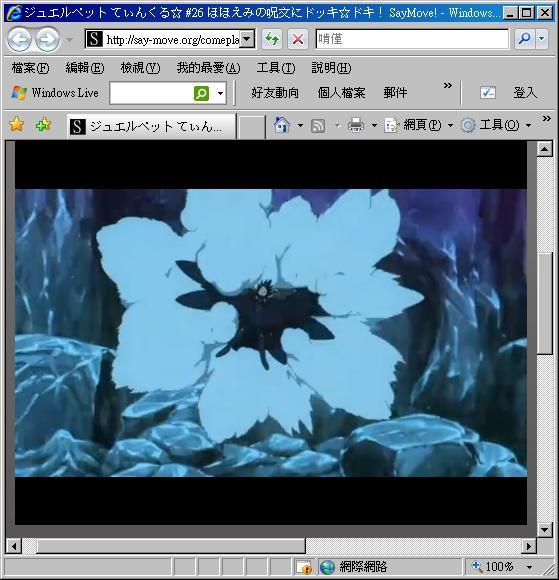This screenshot has width=559, height=580.
Task: Click horizontal scrollbar right arrow
Action: (529, 546)
